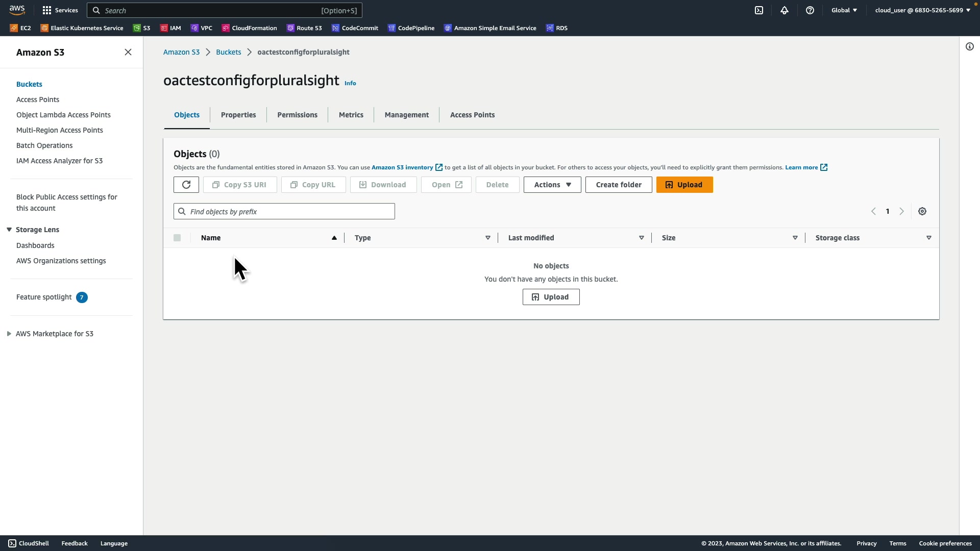Switch to the Properties tab
This screenshot has width=980, height=551.
[x=238, y=115]
